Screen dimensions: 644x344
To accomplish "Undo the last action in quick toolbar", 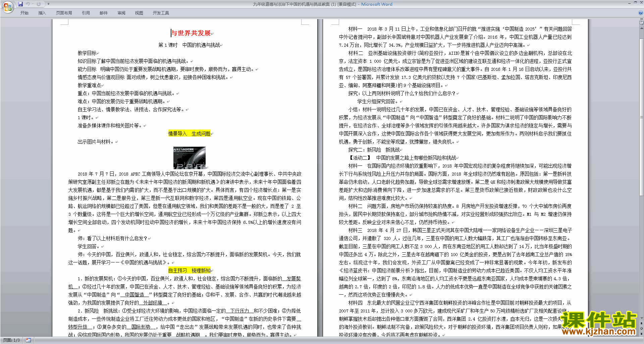I will [28, 4].
